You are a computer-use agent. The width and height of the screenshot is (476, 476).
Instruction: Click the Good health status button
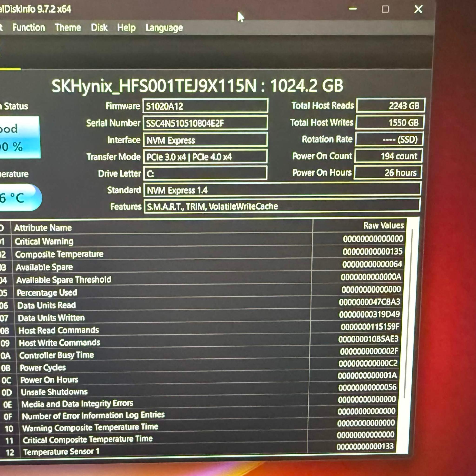point(20,138)
